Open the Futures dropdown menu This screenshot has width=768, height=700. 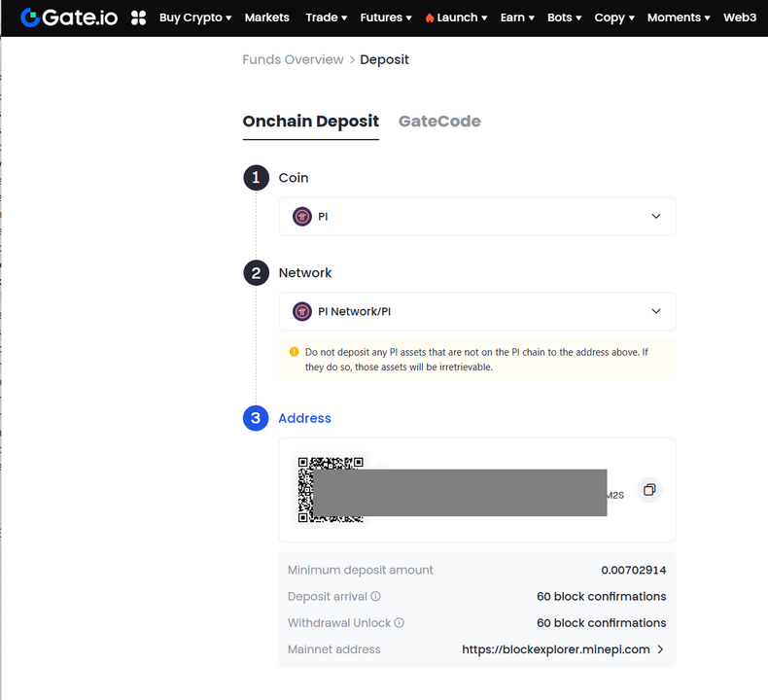click(x=386, y=17)
